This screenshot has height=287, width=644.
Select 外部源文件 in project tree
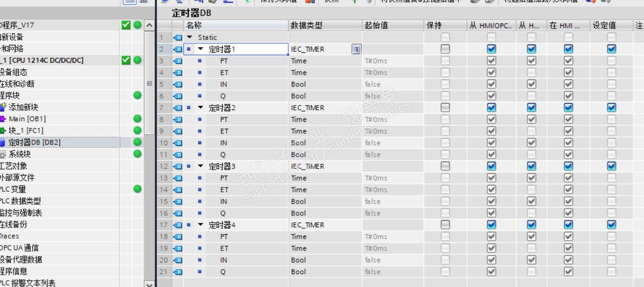[x=17, y=178]
